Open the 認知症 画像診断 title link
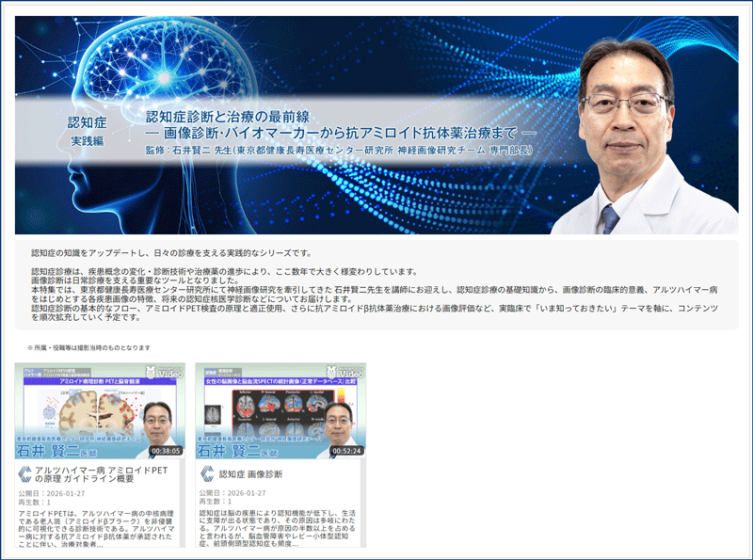This screenshot has width=753, height=560. click(250, 473)
